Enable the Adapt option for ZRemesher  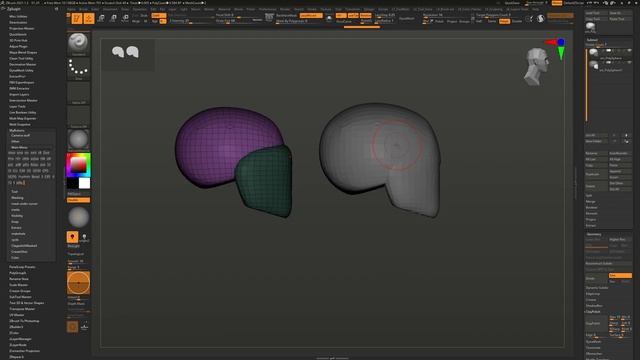(x=504, y=21)
